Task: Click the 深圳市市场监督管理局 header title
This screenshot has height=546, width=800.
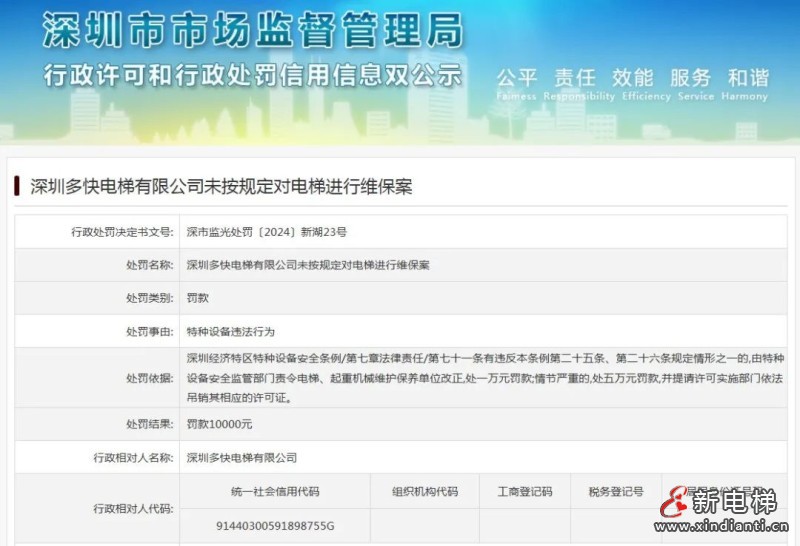Action: [252, 31]
